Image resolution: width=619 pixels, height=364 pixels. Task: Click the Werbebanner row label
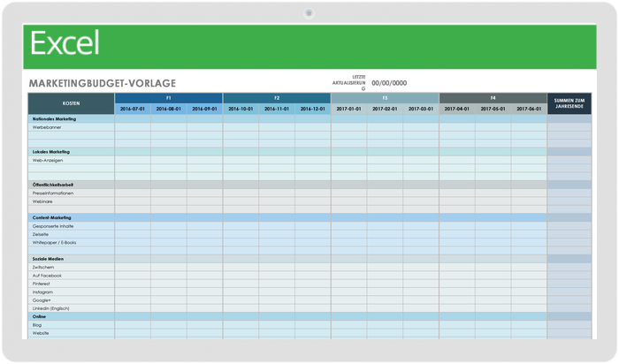(x=47, y=127)
